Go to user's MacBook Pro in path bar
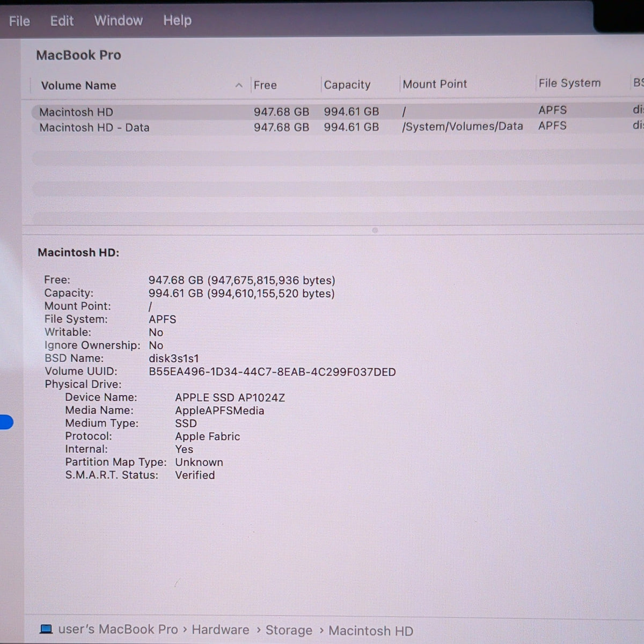Screen dimensions: 644x644 (118, 630)
